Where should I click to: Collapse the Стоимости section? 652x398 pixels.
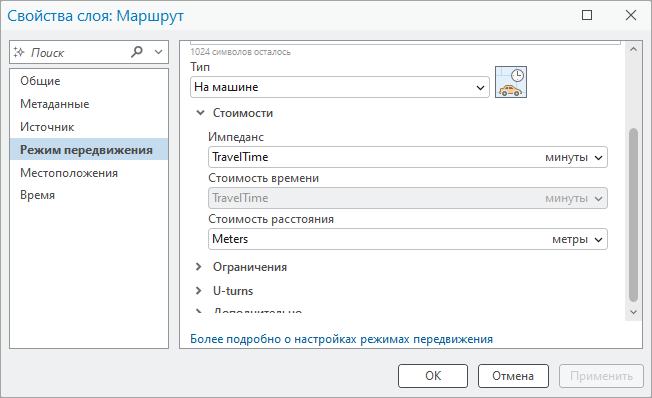[200, 113]
